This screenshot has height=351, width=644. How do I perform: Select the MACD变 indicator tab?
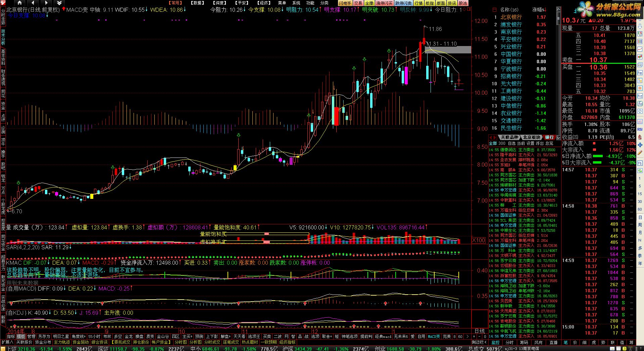434,337
